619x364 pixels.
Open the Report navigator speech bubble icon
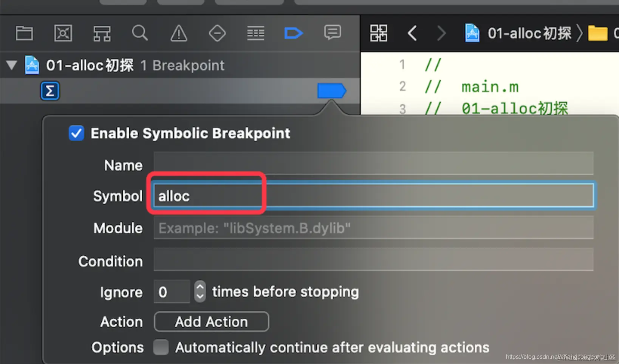(x=333, y=33)
